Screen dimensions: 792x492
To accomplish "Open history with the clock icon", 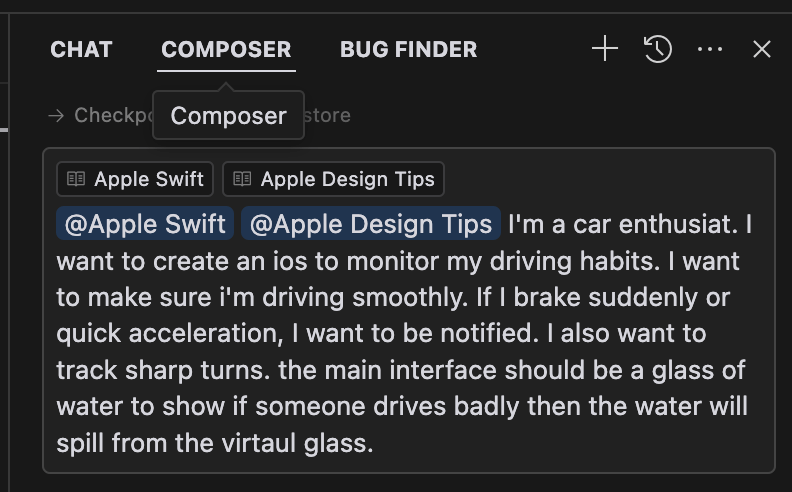I will pyautogui.click(x=657, y=48).
